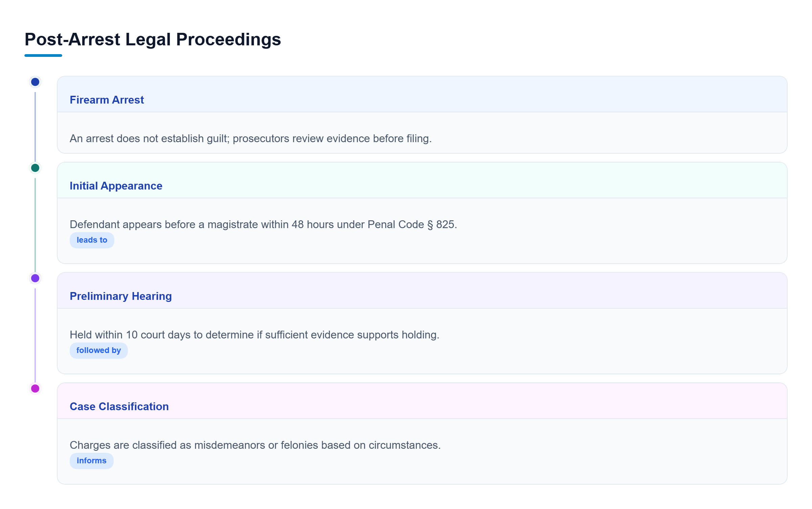Click the Post-Arrest Legal Proceedings title
812x509 pixels.
click(x=153, y=39)
